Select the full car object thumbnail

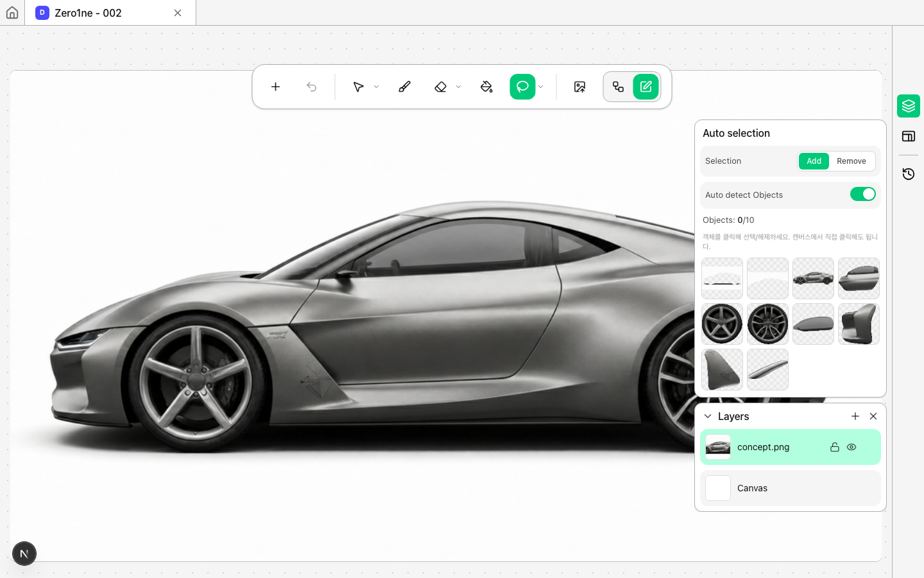click(x=813, y=278)
